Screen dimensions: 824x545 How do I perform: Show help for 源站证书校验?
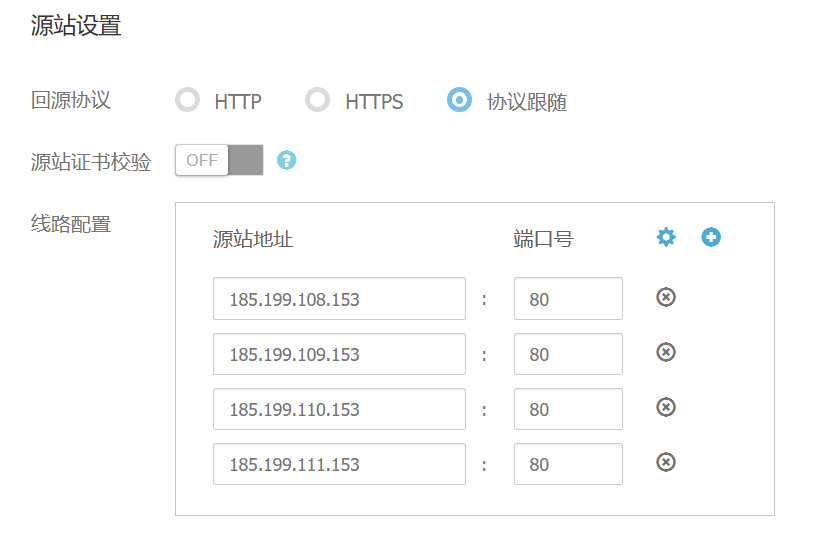286,160
